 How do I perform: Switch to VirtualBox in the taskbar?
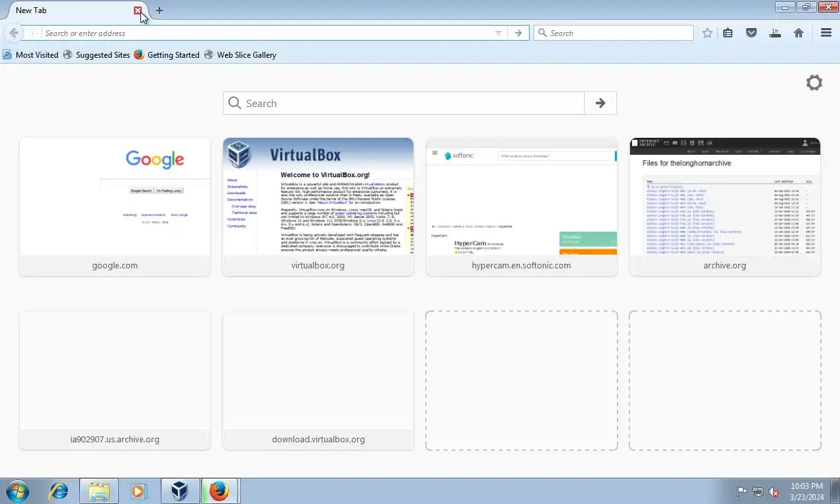(x=179, y=491)
